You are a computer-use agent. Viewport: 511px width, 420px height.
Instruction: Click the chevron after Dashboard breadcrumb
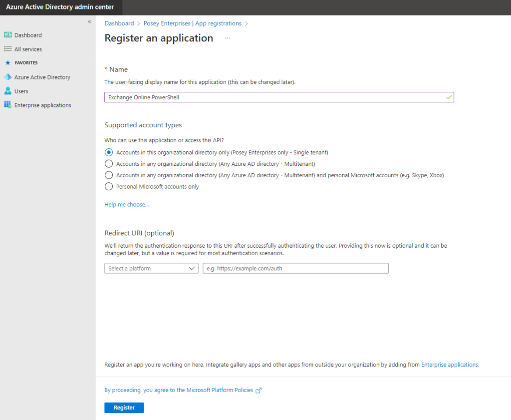click(x=139, y=24)
